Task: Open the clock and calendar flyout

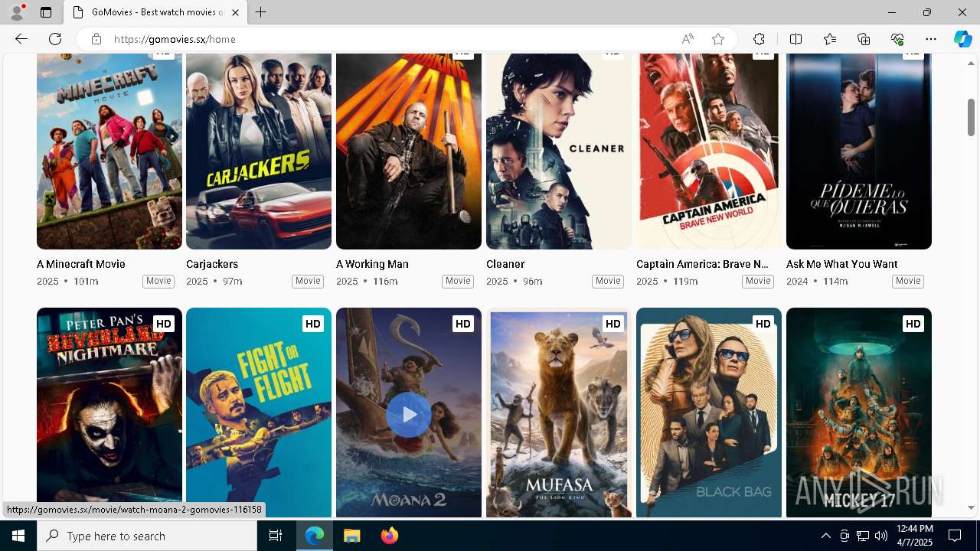Action: click(x=914, y=536)
